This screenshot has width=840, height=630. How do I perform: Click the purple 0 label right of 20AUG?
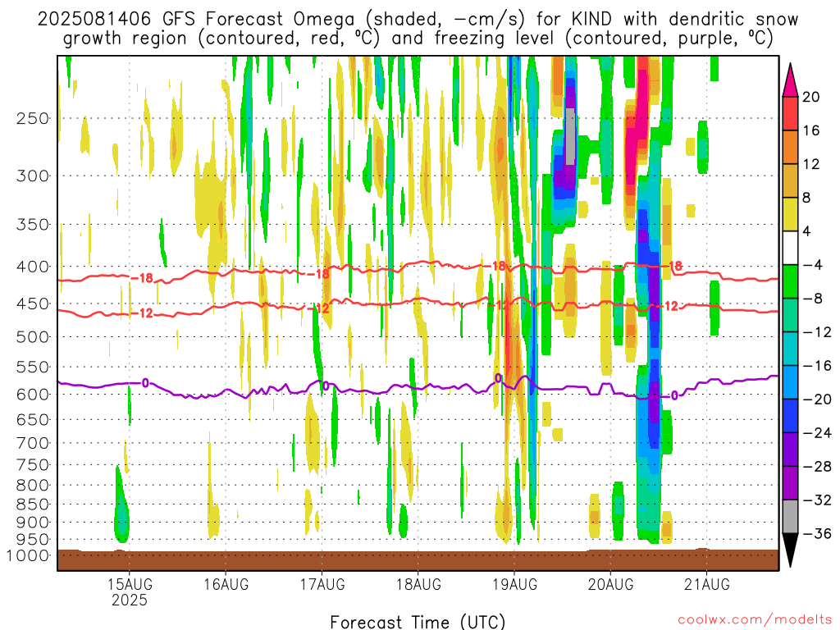point(674,396)
